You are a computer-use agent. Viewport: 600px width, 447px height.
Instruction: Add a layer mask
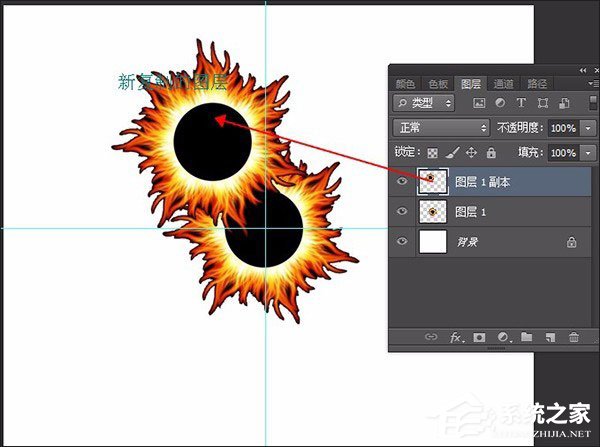click(x=479, y=337)
